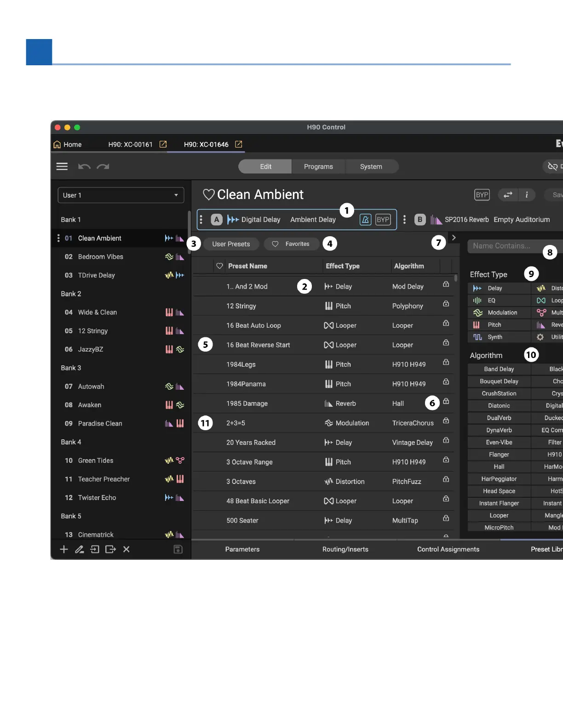Click the save disk icon in list toolbar
The image size is (563, 728).
point(178,549)
